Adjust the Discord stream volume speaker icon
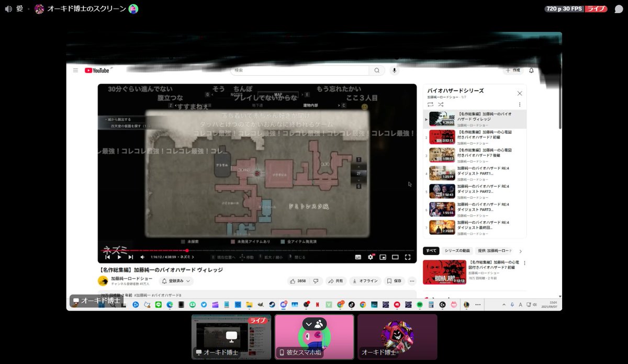628x364 pixels. [x=8, y=8]
